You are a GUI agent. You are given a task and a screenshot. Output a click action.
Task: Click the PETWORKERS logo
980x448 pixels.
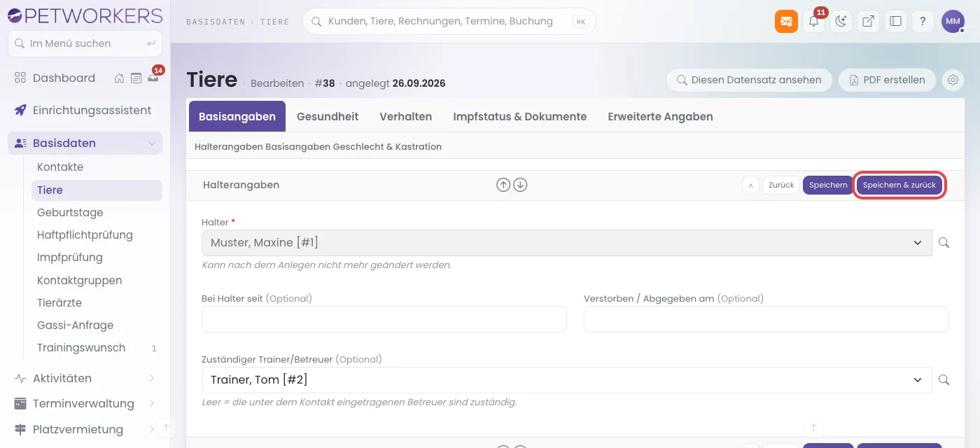tap(85, 15)
